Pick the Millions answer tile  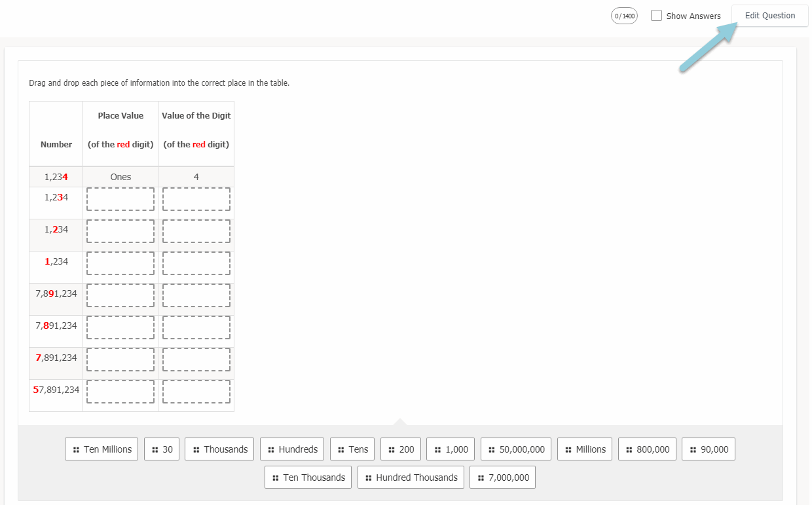585,449
